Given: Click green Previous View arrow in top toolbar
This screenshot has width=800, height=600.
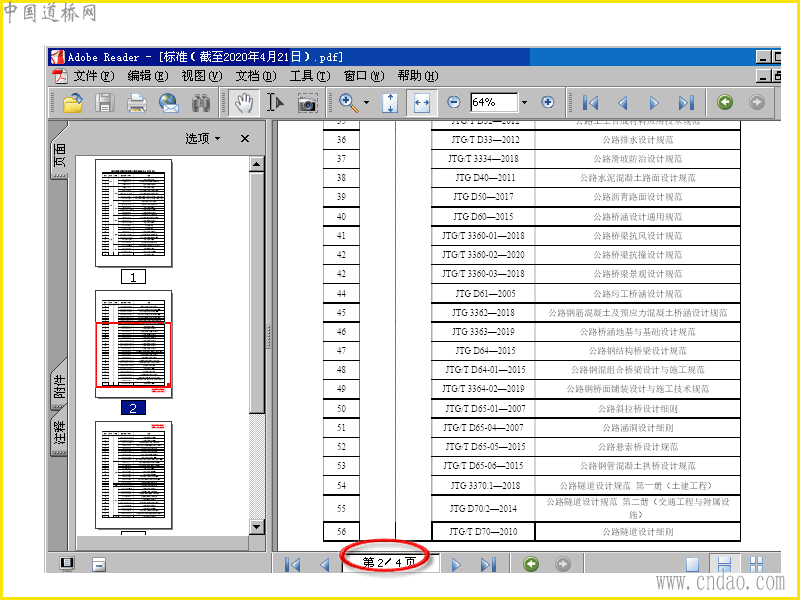Looking at the screenshot, I should click(x=725, y=102).
